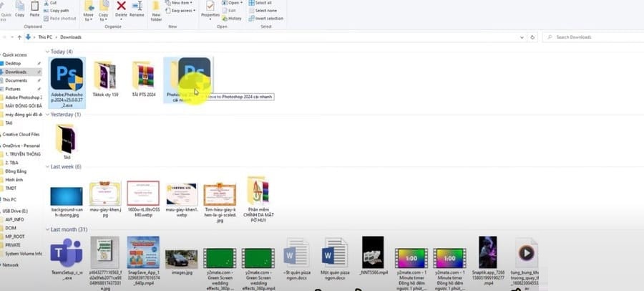Click the red Delete button
This screenshot has height=291, width=644.
click(x=121, y=9)
